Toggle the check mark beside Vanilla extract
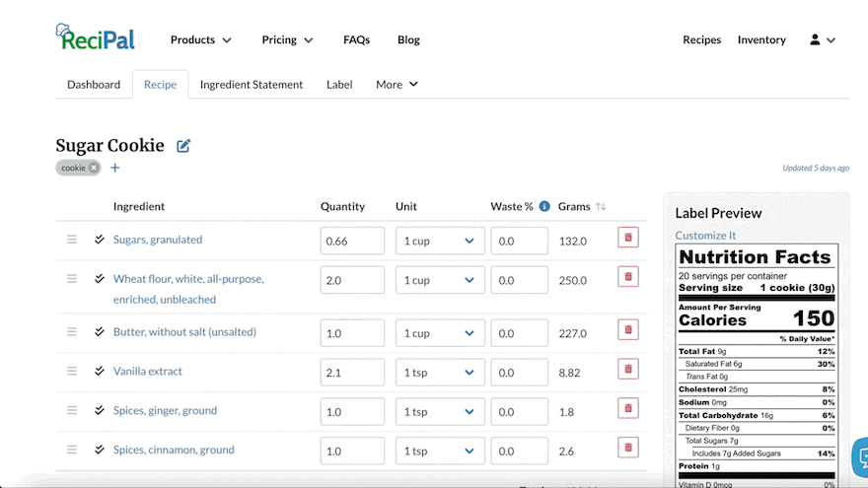Viewport: 868px width, 488px height. point(100,372)
